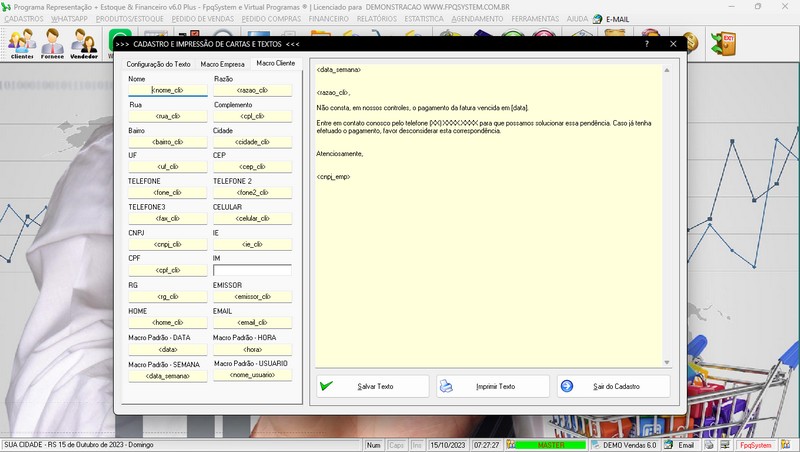Click the 'Atenciosamente,' line in the letter text

pos(339,154)
